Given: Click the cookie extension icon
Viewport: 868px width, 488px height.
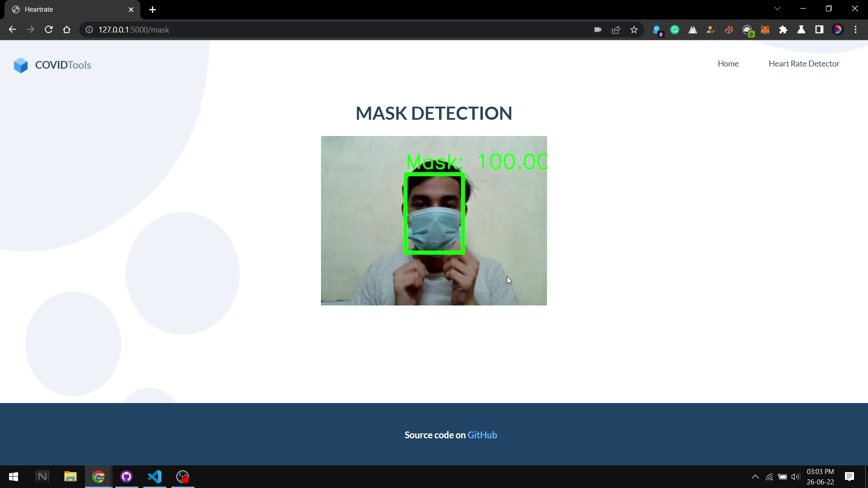Looking at the screenshot, I should [729, 30].
